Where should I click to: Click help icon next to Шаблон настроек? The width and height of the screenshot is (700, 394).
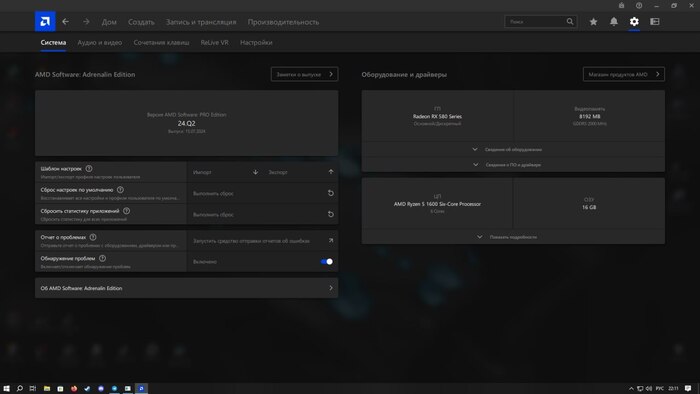(89, 169)
